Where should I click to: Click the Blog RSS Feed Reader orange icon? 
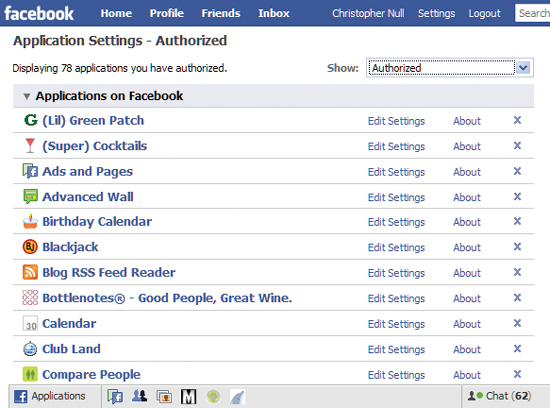30,272
